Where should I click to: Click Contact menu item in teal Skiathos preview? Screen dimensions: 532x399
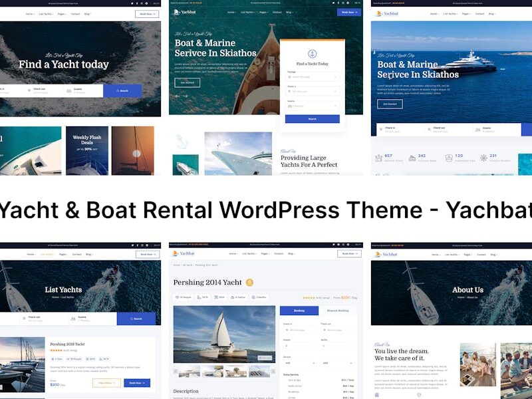[x=277, y=12]
